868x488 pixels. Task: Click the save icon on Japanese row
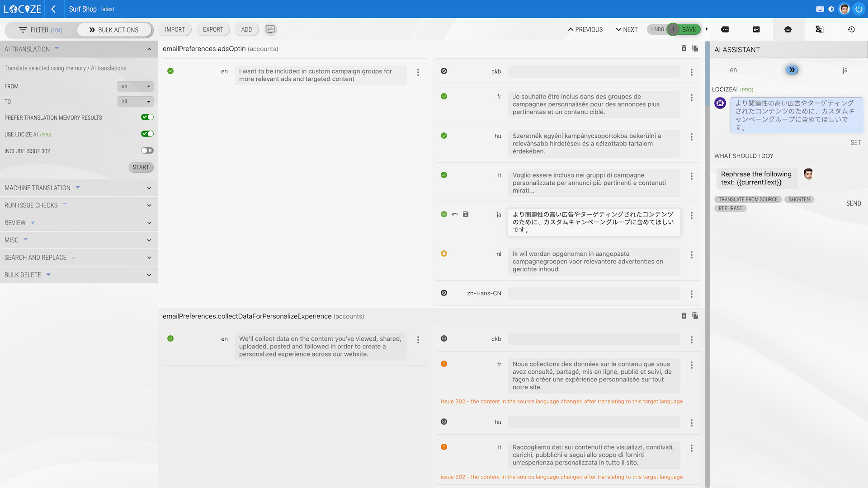coord(466,214)
